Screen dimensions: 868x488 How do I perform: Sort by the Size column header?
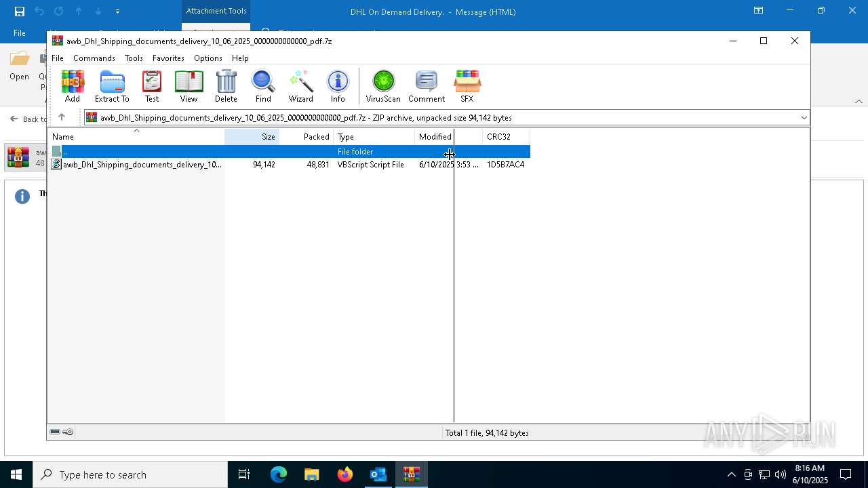point(252,137)
